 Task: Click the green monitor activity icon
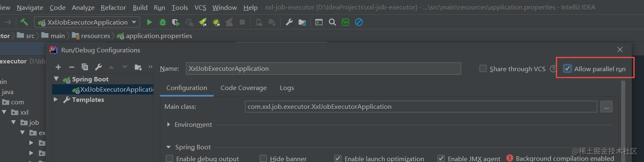(345, 22)
